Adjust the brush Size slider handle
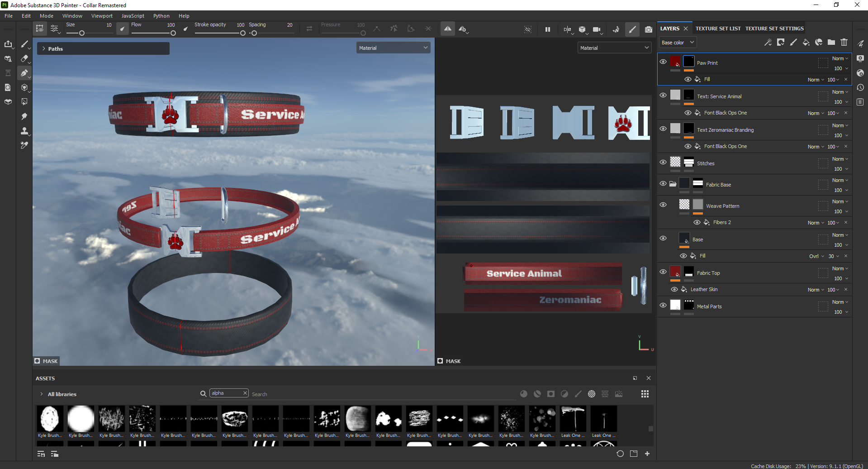This screenshot has height=469, width=868. [x=82, y=33]
